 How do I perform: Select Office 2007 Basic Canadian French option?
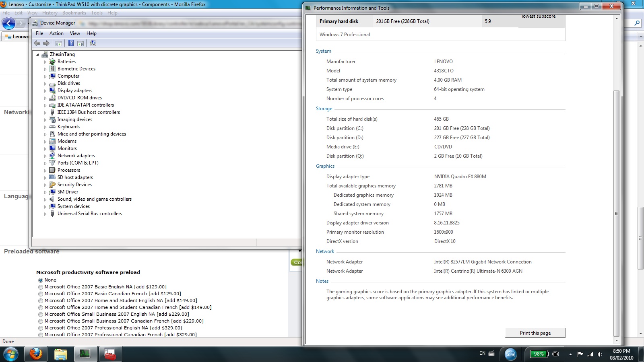[41, 294]
